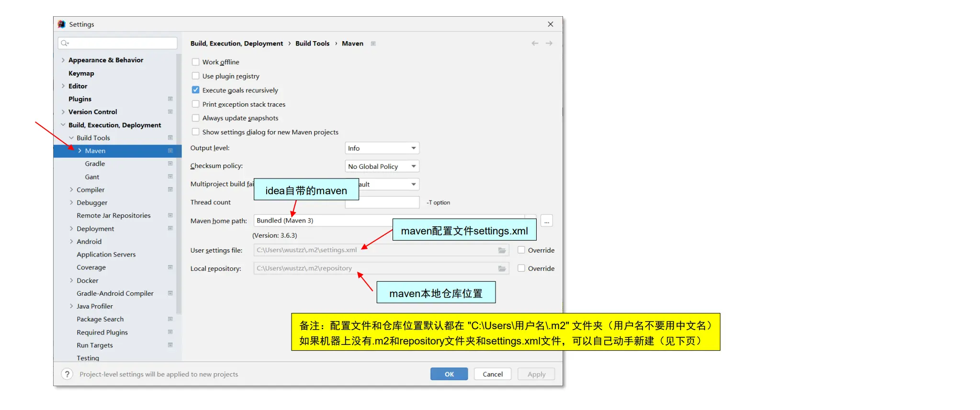Navigate forward with the right arrow icon
980x410 pixels.
tap(549, 43)
